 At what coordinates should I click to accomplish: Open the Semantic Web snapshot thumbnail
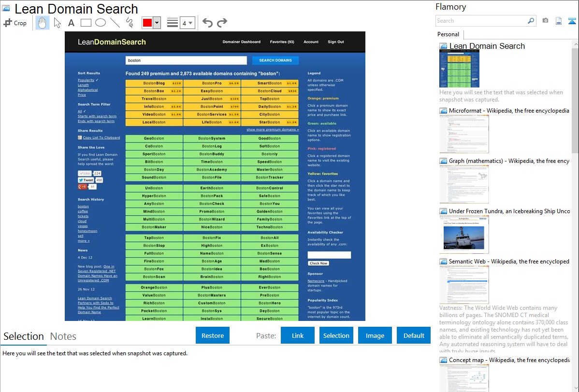point(464,284)
